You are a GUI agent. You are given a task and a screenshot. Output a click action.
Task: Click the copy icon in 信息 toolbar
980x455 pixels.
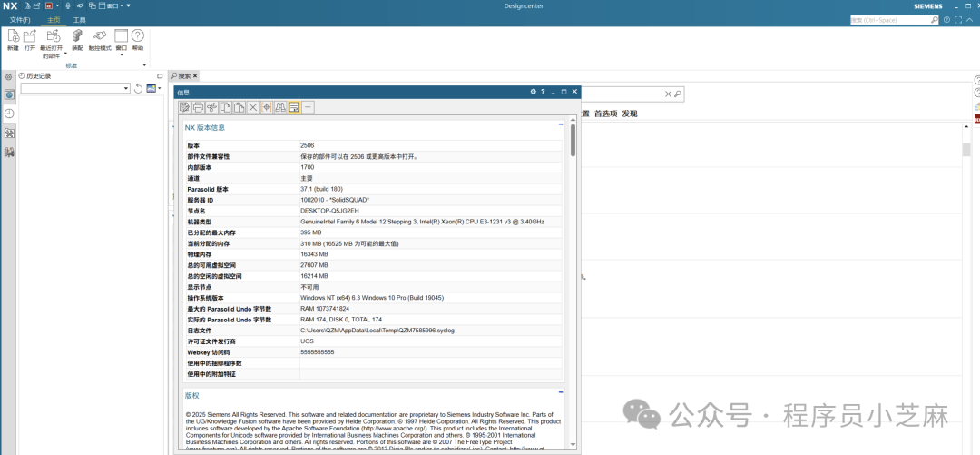[x=226, y=107]
